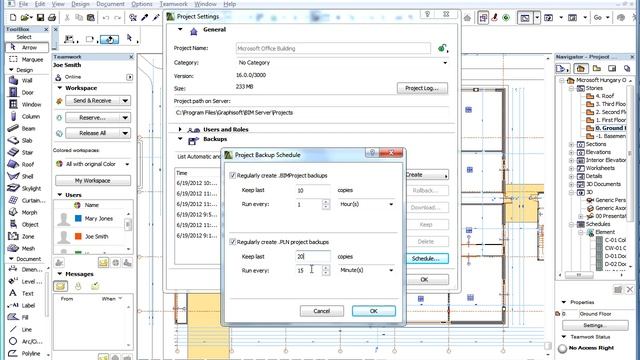
Task: Click the Messages inbox icon
Action: click(x=60, y=286)
